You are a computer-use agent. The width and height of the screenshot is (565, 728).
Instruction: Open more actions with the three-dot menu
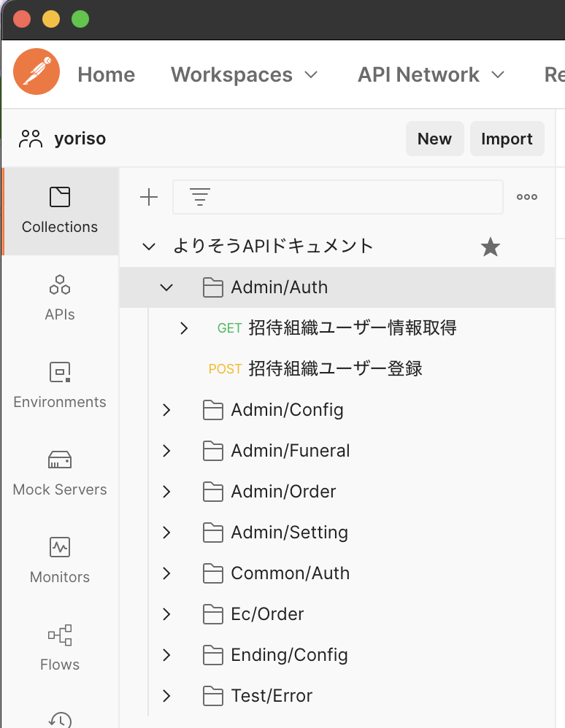(527, 196)
